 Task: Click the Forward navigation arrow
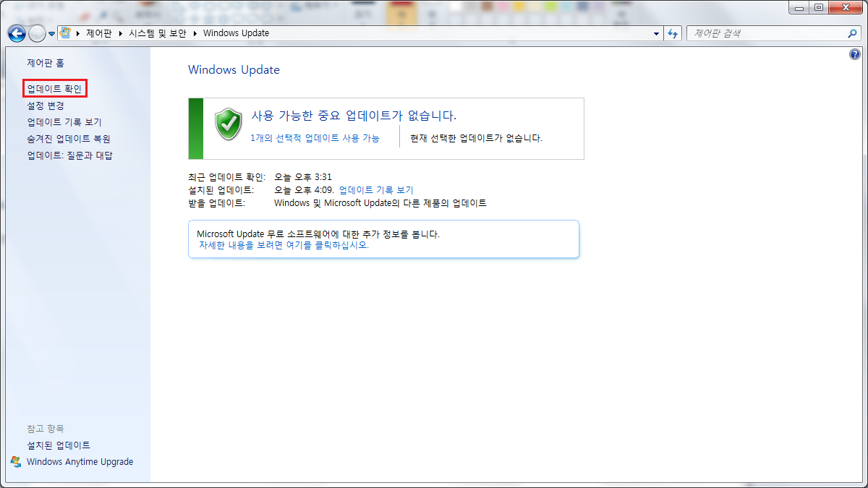click(x=37, y=33)
